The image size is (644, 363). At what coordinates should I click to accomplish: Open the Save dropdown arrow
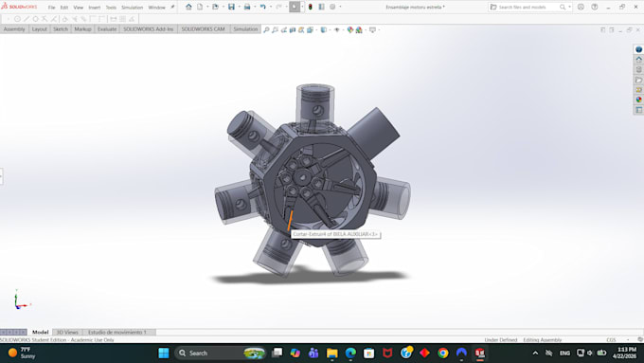pos(239,7)
